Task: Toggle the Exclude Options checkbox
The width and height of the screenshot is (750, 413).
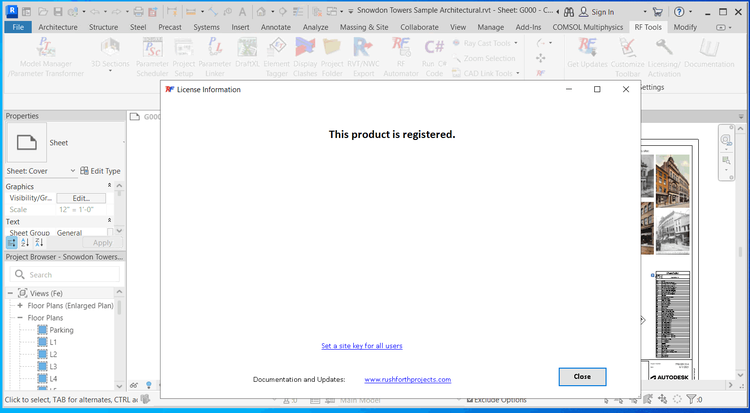Action: coord(470,400)
